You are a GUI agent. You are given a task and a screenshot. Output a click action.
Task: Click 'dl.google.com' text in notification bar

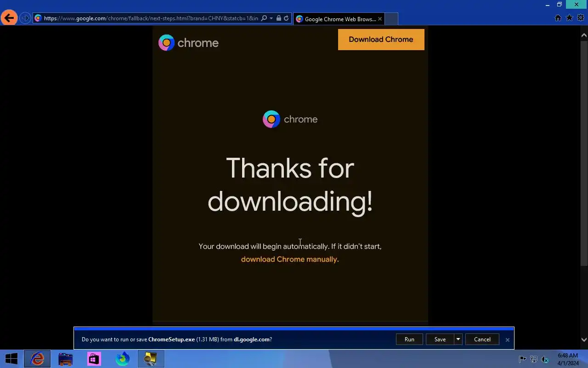(x=251, y=339)
